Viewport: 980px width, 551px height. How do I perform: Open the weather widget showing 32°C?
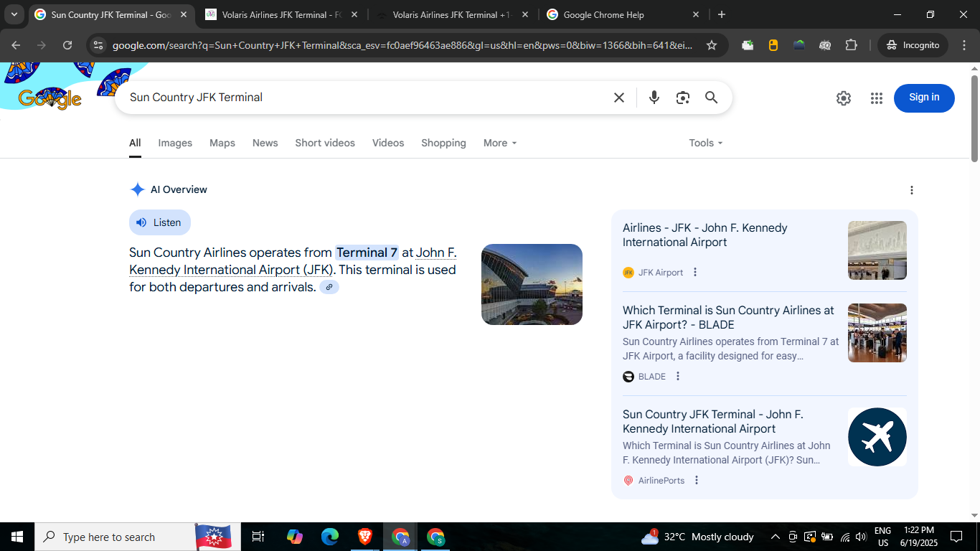(x=697, y=537)
